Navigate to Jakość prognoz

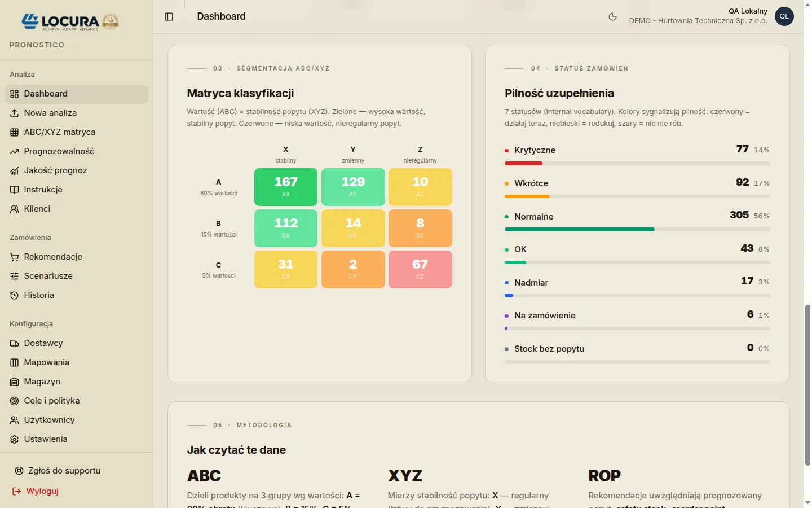77,170
